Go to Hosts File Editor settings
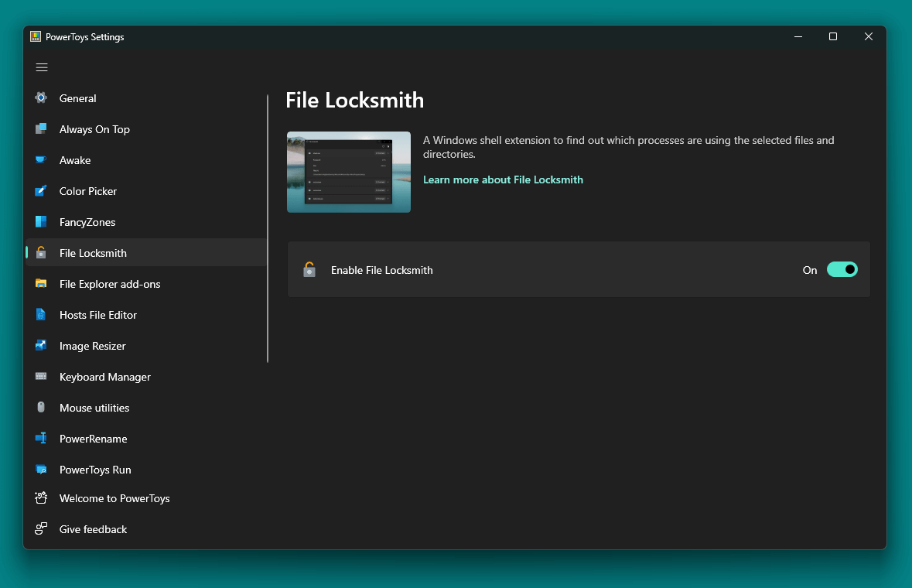This screenshot has width=912, height=588. pyautogui.click(x=146, y=315)
